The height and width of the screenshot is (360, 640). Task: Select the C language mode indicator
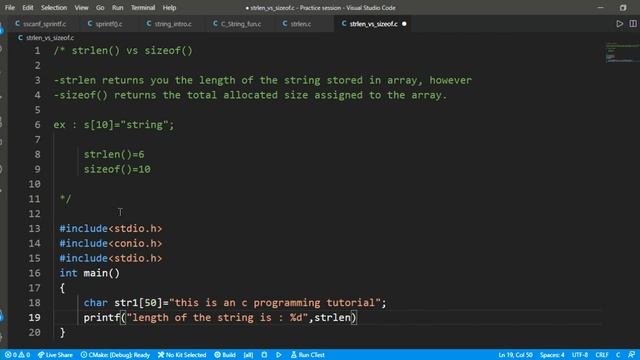click(x=618, y=355)
